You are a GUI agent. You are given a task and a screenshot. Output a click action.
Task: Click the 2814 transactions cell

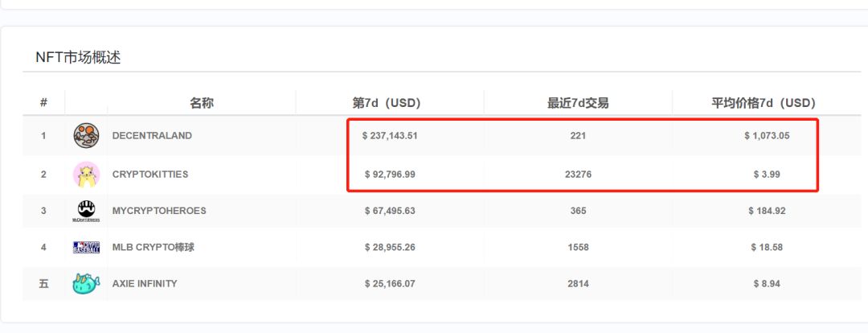578,284
